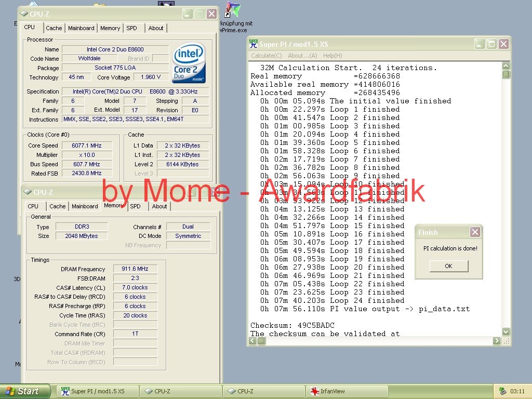532x399 pixels.
Task: Switch to Mainboard tab in top CPU-Z window
Action: click(81, 28)
